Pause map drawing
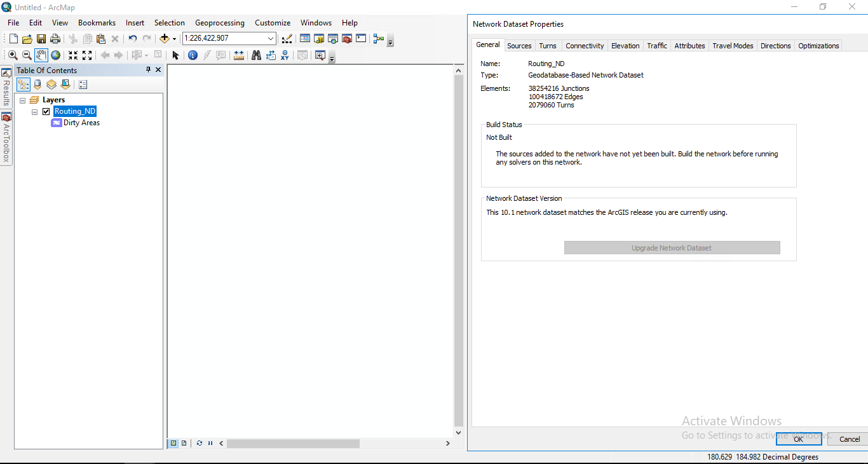 point(210,443)
